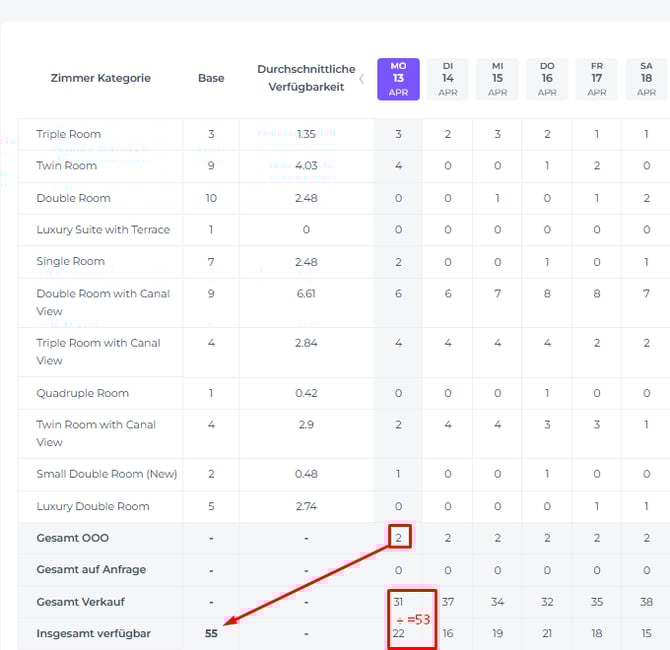Select the MO 13 APR date tab
Viewport: 670px width, 650px height.
click(398, 78)
